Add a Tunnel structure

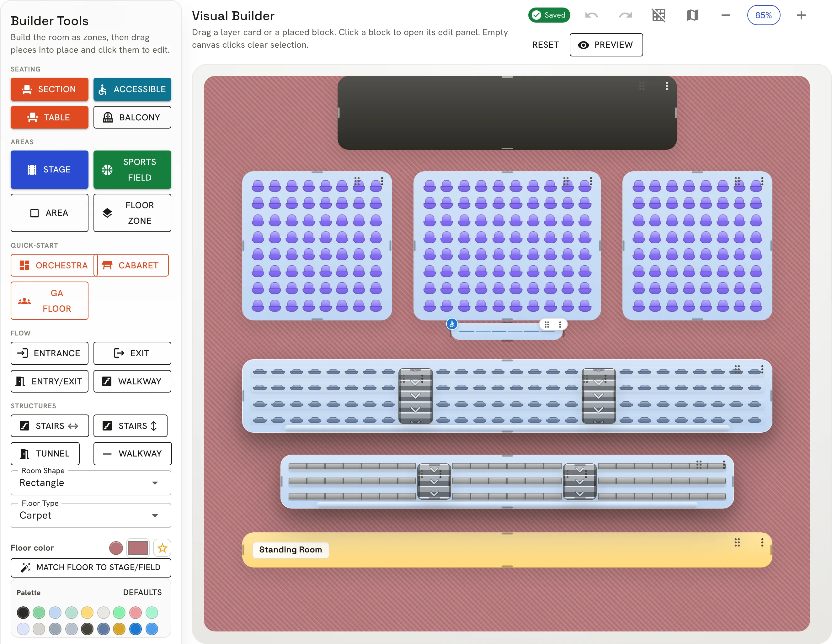[45, 454]
